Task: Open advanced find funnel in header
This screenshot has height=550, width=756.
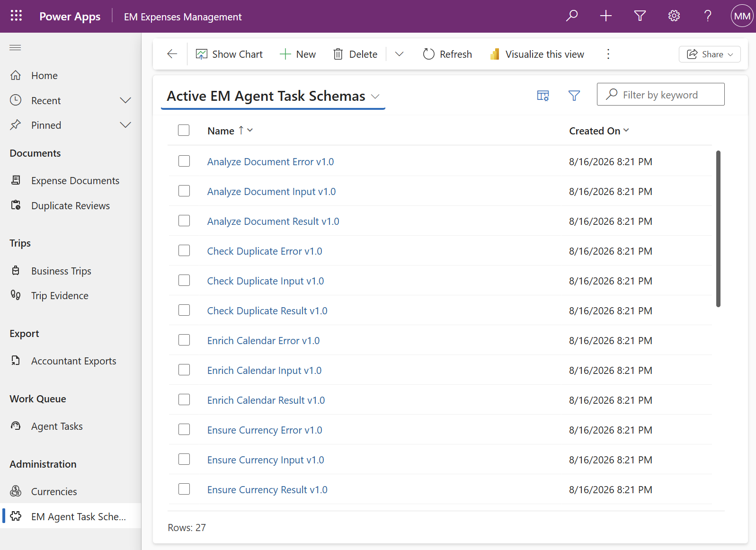Action: point(640,16)
